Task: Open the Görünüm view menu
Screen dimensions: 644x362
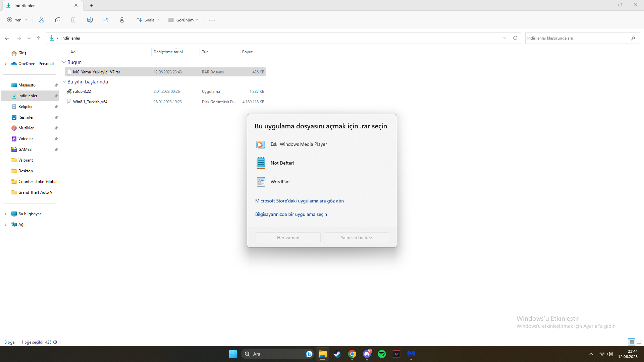Action: pyautogui.click(x=183, y=20)
